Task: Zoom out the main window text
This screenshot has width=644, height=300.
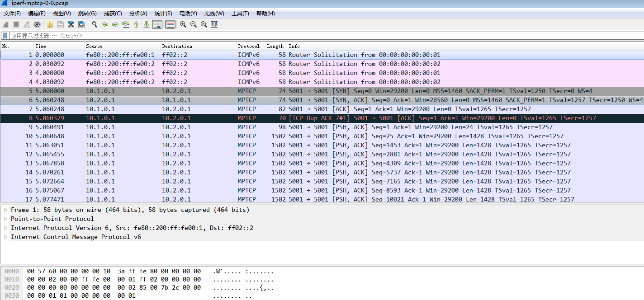Action: click(194, 24)
